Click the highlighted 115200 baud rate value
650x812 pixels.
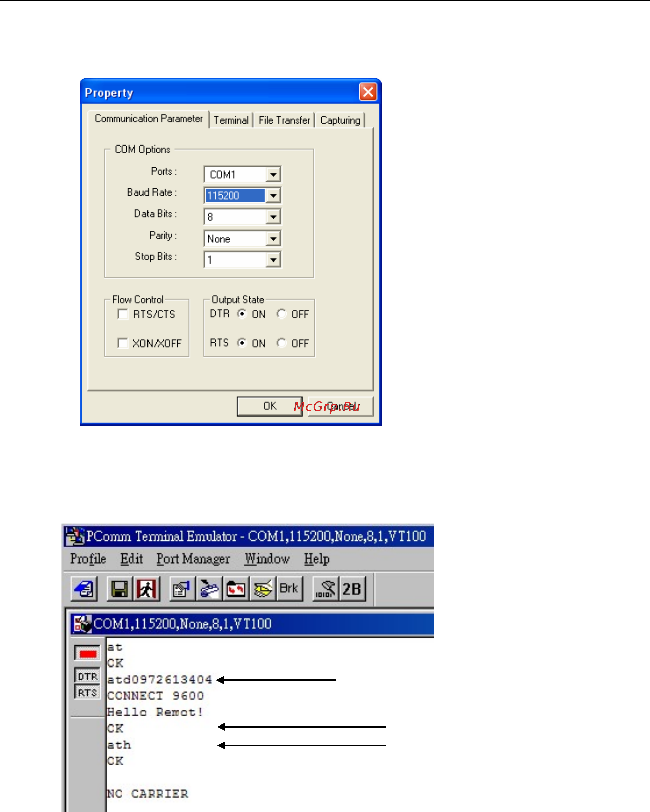coord(235,195)
